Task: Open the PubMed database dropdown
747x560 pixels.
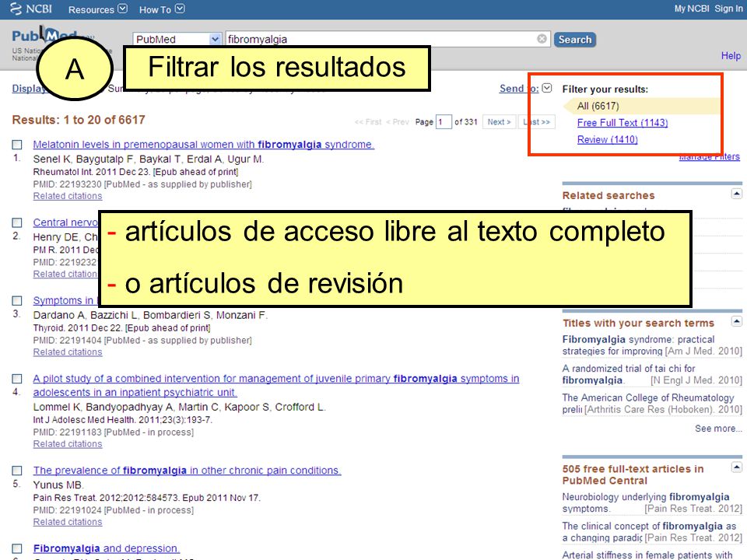Action: pyautogui.click(x=177, y=39)
